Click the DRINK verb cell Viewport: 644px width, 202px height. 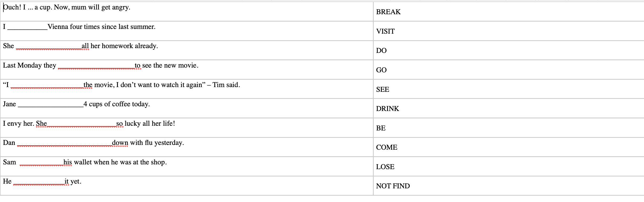(387, 109)
